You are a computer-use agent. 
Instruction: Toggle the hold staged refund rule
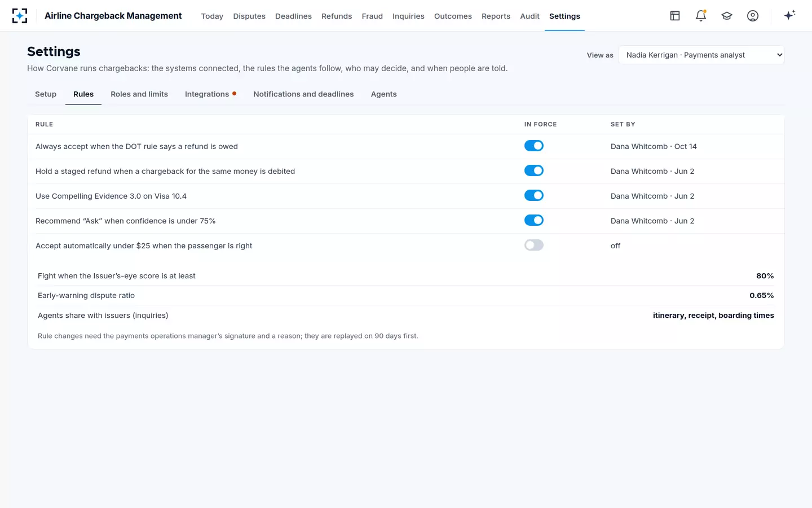[x=534, y=170]
